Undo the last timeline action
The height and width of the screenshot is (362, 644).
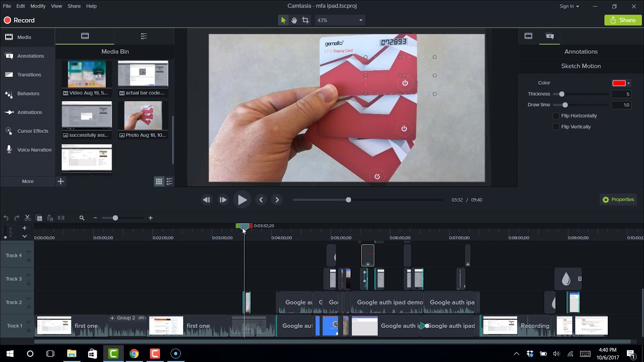[x=6, y=218]
